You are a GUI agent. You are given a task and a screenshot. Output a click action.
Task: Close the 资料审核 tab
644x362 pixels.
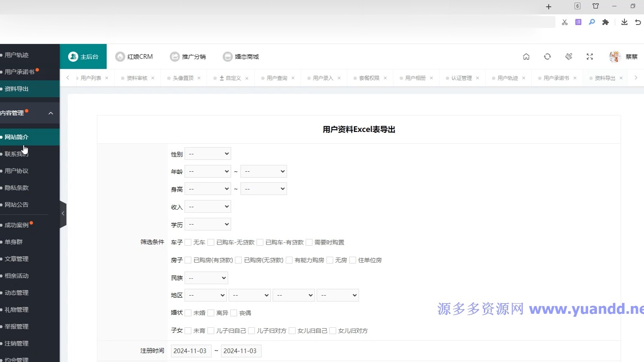(x=153, y=78)
